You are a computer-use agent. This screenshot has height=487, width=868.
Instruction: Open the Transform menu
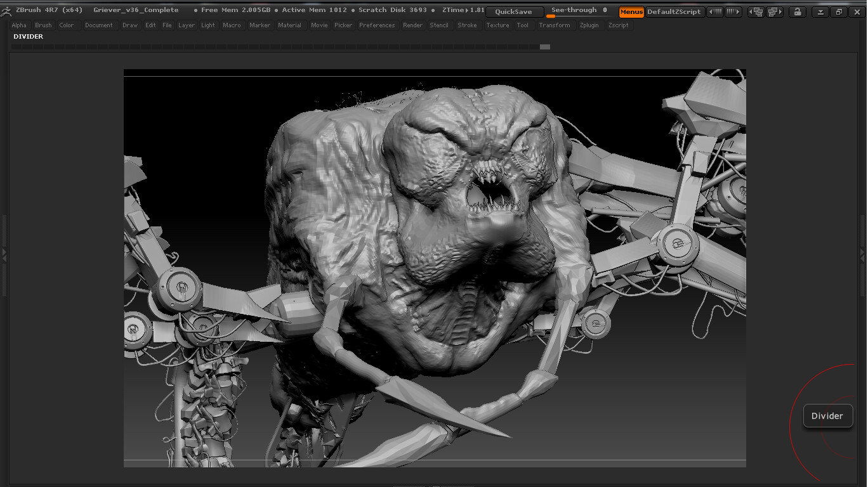(554, 25)
